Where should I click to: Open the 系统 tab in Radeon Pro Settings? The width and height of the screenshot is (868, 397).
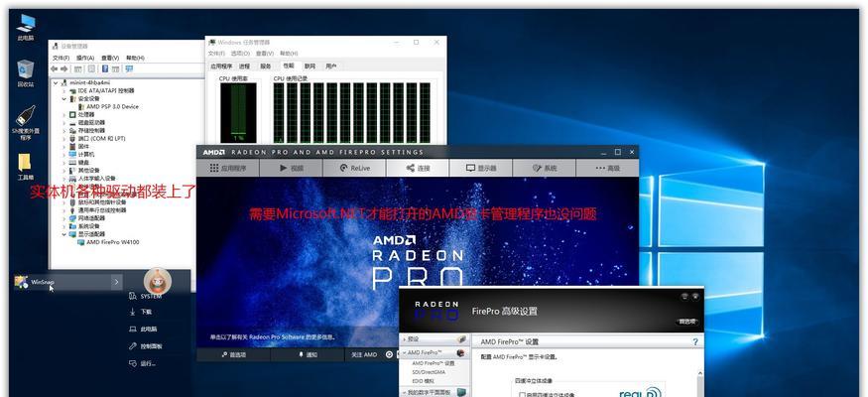coord(545,168)
